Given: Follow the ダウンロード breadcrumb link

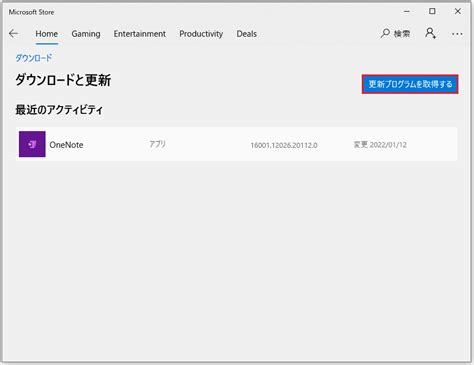Looking at the screenshot, I should [x=34, y=58].
